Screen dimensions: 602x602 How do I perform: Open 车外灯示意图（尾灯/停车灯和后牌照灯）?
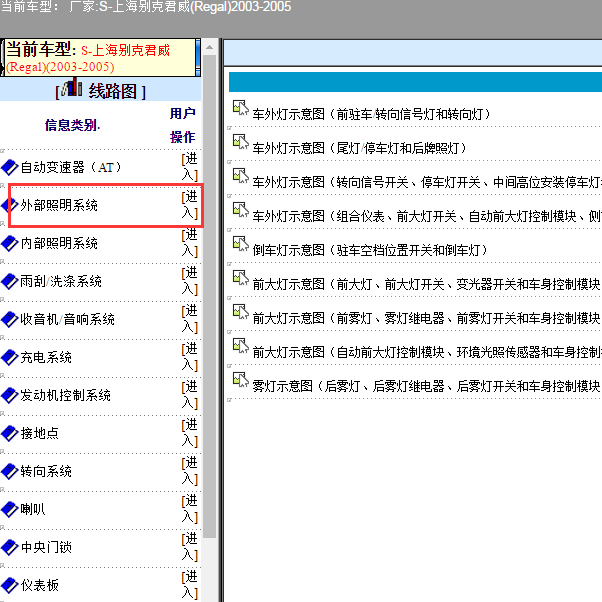coord(360,148)
